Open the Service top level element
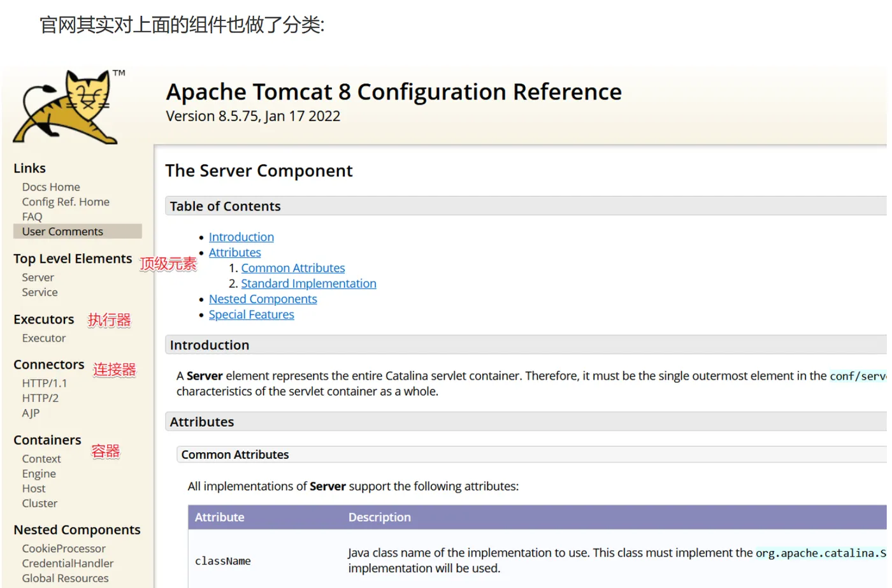This screenshot has width=892, height=588. coord(40,292)
